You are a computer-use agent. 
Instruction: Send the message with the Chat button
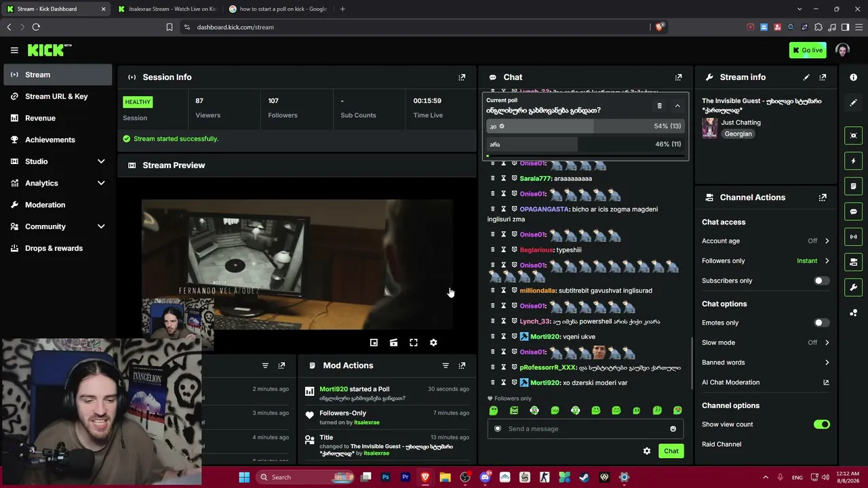pyautogui.click(x=671, y=451)
